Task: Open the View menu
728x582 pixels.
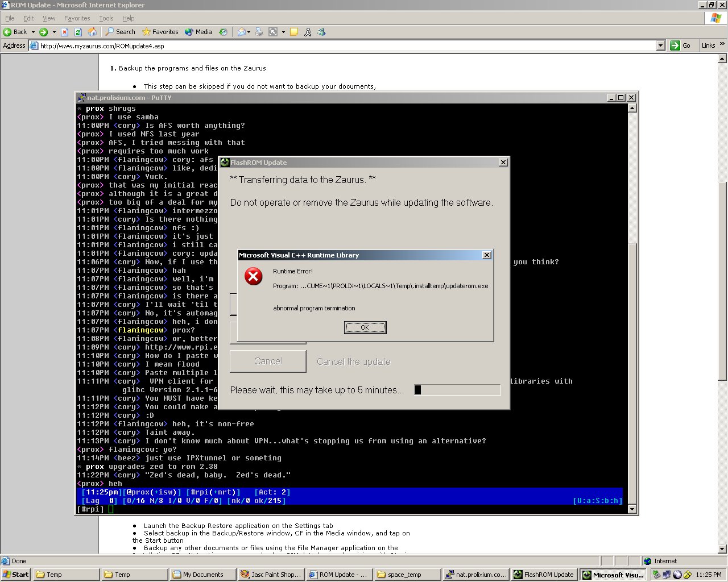Action: coord(49,18)
